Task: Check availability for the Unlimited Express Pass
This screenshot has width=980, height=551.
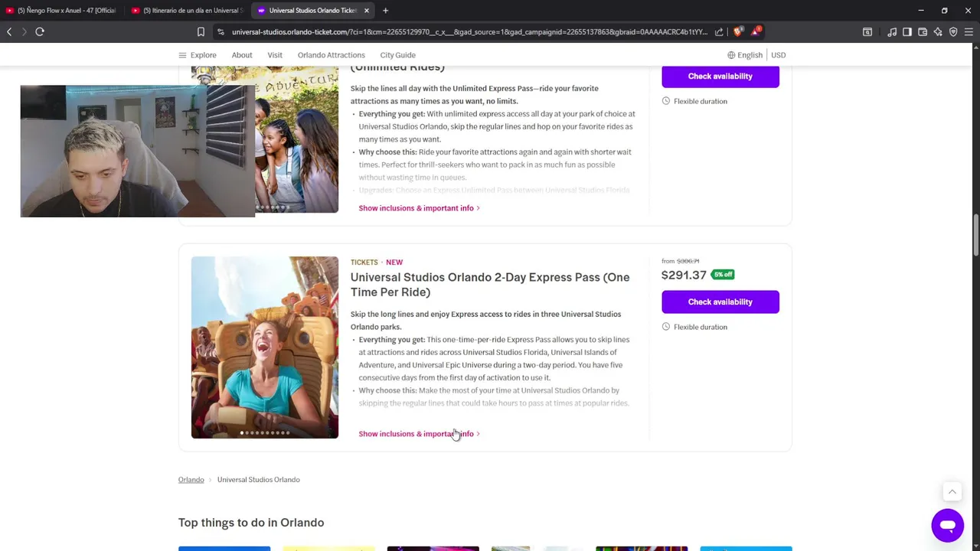Action: click(x=720, y=76)
